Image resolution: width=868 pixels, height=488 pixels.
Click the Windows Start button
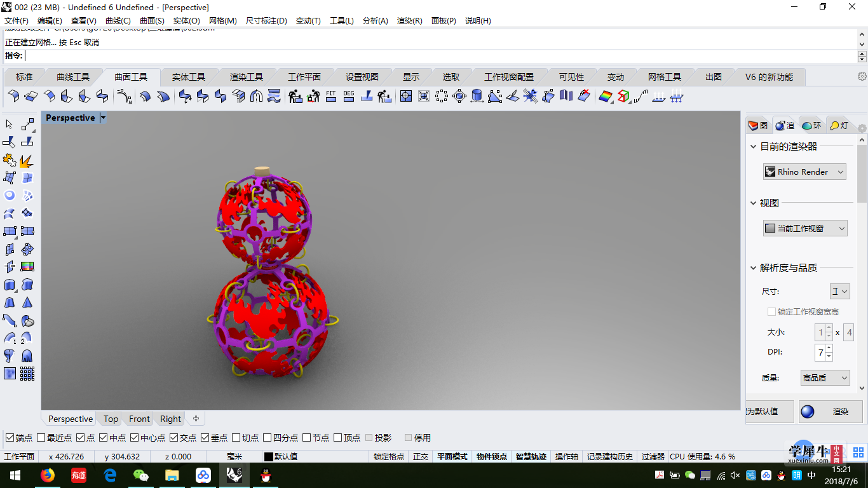click(x=15, y=475)
